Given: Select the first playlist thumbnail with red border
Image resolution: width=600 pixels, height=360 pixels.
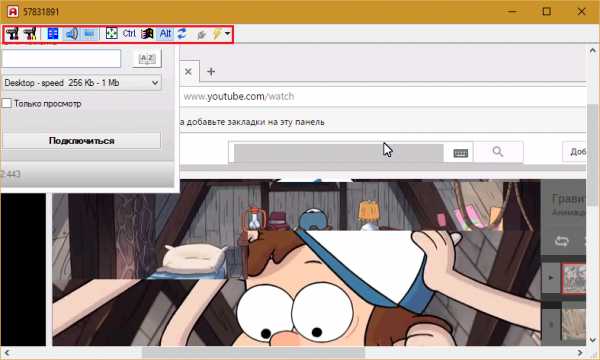Looking at the screenshot, I should click(573, 278).
